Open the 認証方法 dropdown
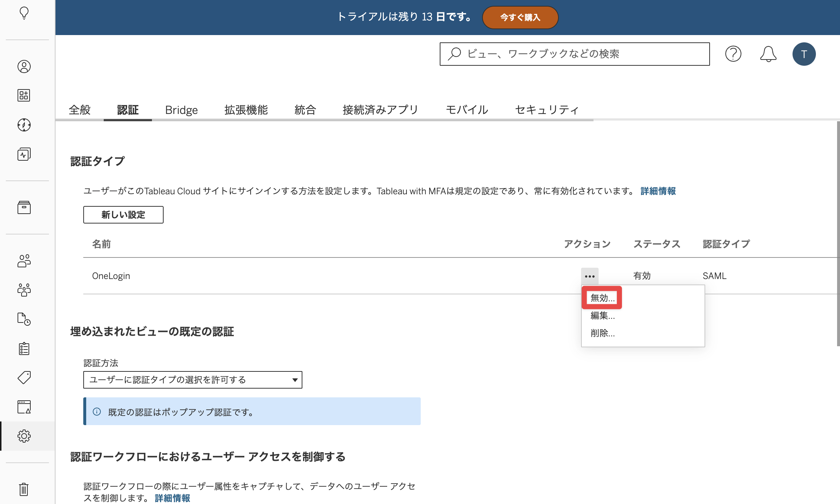This screenshot has height=504, width=840. click(193, 380)
